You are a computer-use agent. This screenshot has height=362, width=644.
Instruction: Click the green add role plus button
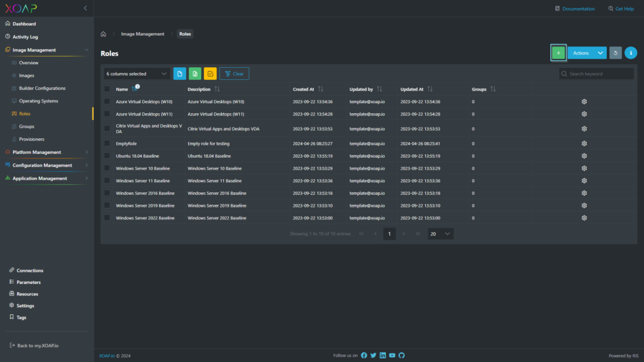click(x=558, y=53)
